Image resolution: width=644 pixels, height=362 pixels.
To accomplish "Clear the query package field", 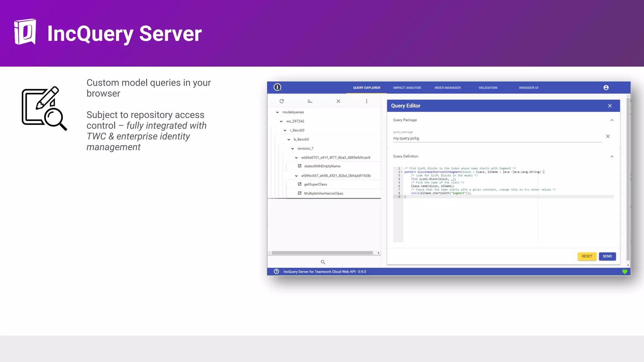I will [x=608, y=136].
